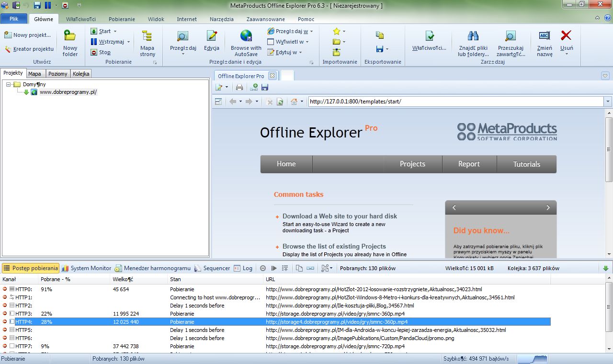Viewport: 613px width, 364px height.
Task: Click the browser back arrow
Action: tap(233, 102)
